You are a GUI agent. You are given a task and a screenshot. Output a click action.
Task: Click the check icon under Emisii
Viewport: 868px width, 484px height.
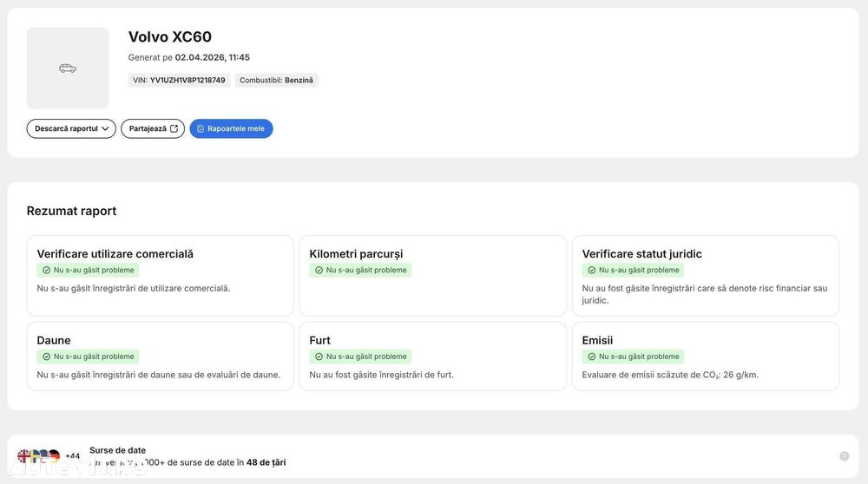tap(592, 356)
